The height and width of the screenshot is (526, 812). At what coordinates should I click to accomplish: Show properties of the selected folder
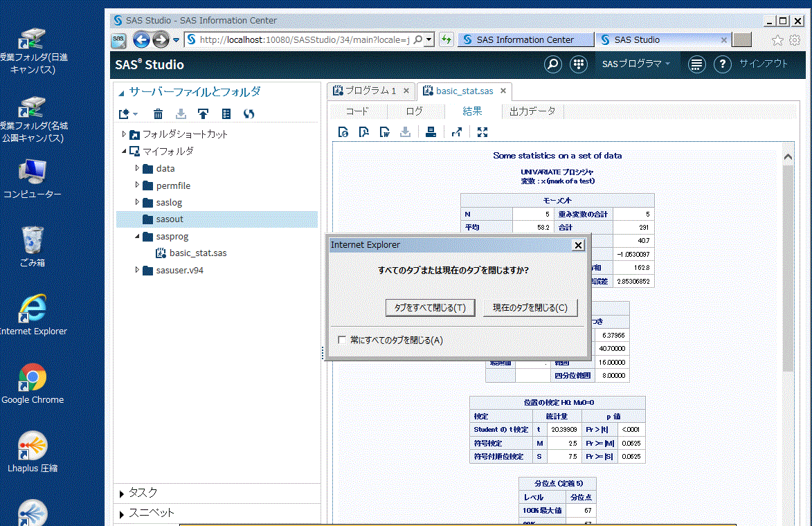pyautogui.click(x=226, y=114)
